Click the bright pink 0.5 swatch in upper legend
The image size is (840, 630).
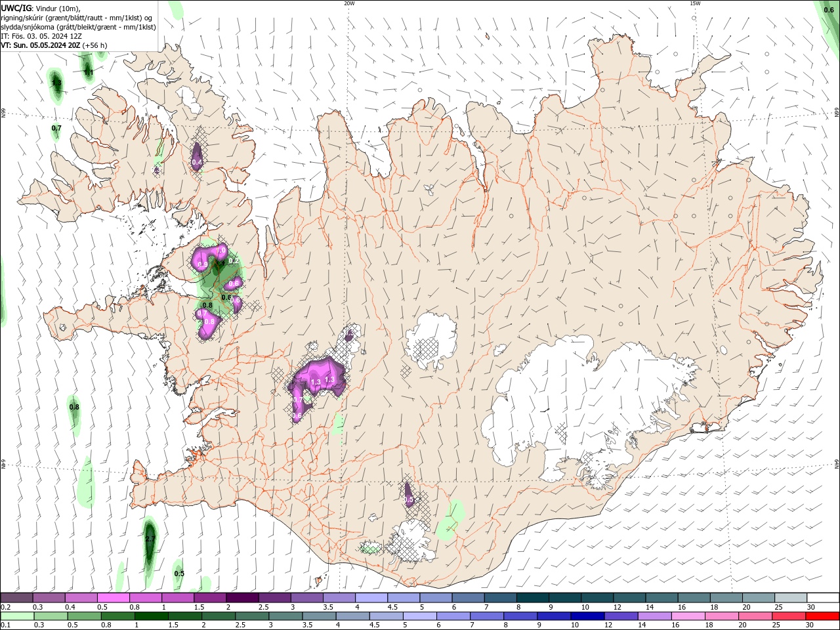(x=113, y=598)
